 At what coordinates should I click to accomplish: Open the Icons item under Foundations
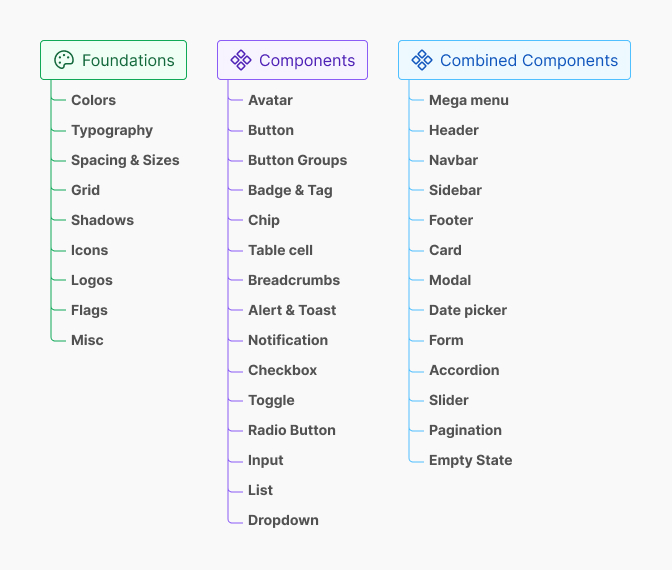[x=89, y=250]
